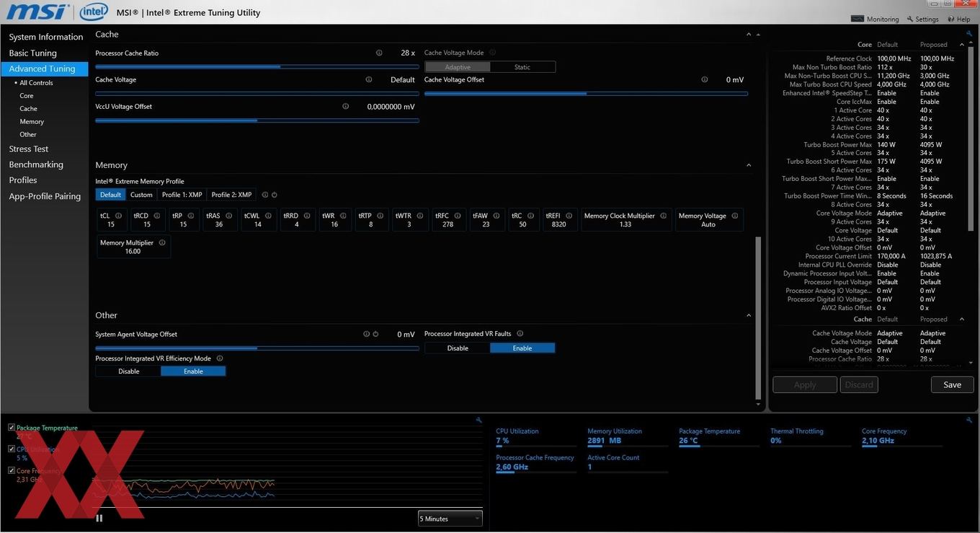Open Help from the top bar

(x=959, y=19)
